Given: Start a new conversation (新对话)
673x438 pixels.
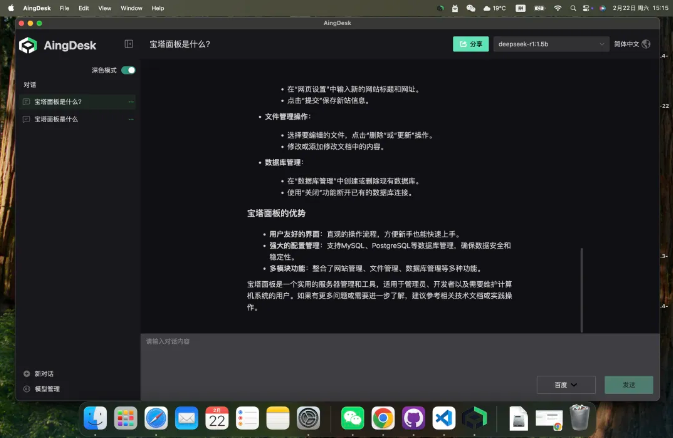Looking at the screenshot, I should pos(39,374).
